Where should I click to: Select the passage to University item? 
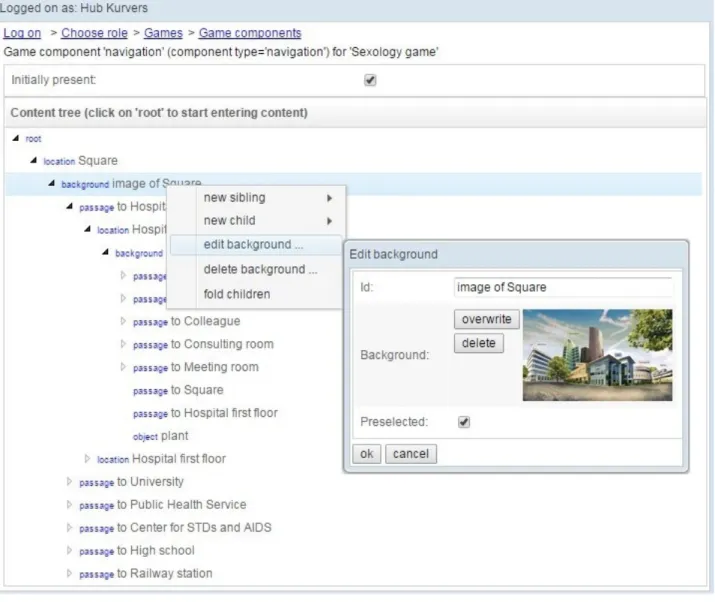(131, 482)
